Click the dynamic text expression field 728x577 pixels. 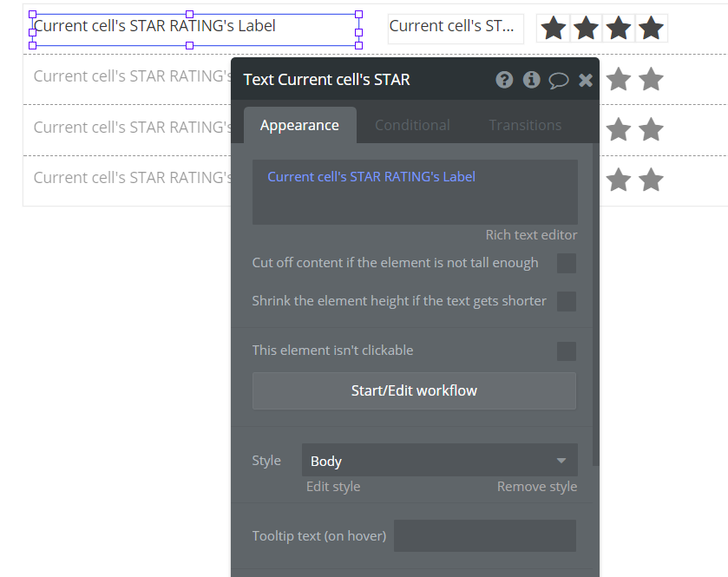point(415,192)
